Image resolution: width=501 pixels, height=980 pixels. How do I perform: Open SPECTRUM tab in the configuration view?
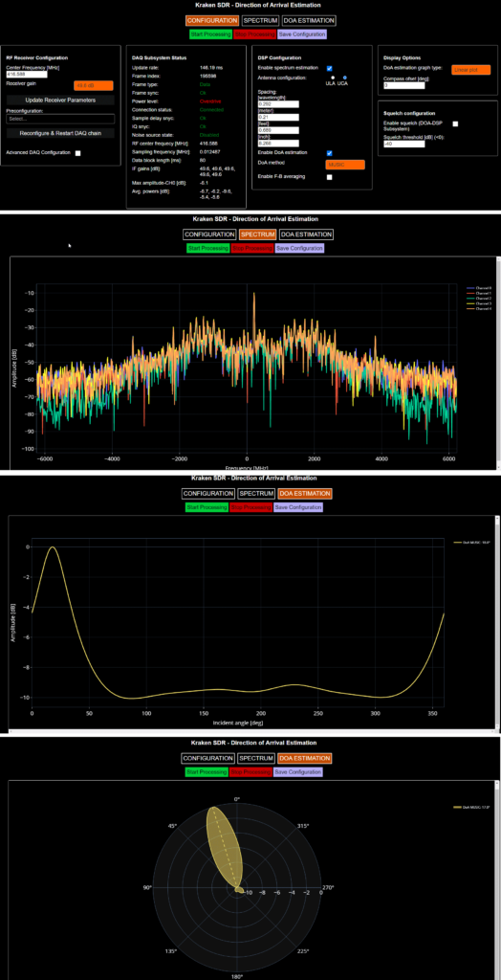point(260,21)
